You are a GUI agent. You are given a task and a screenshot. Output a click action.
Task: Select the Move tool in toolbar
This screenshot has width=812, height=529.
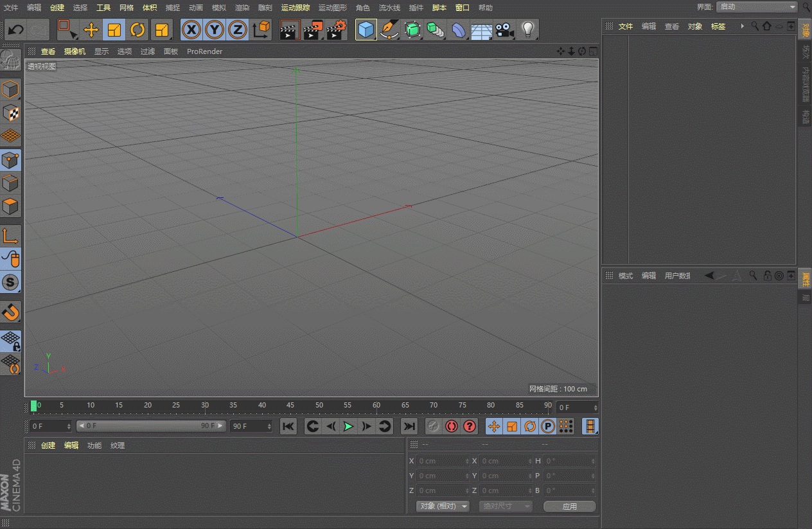(x=91, y=30)
